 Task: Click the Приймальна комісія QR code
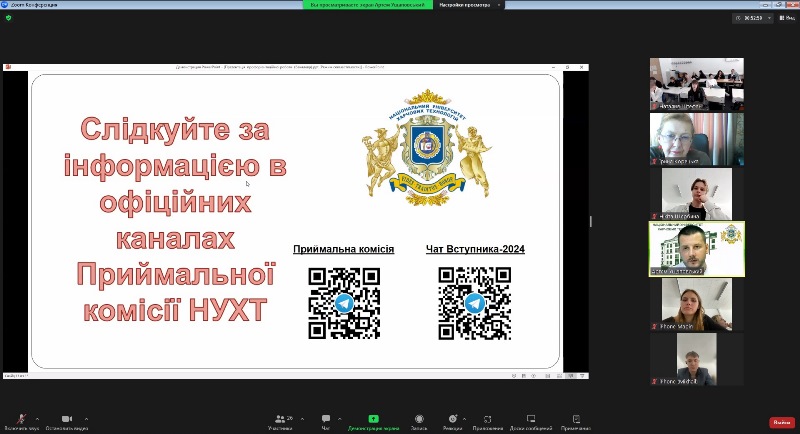(x=344, y=303)
